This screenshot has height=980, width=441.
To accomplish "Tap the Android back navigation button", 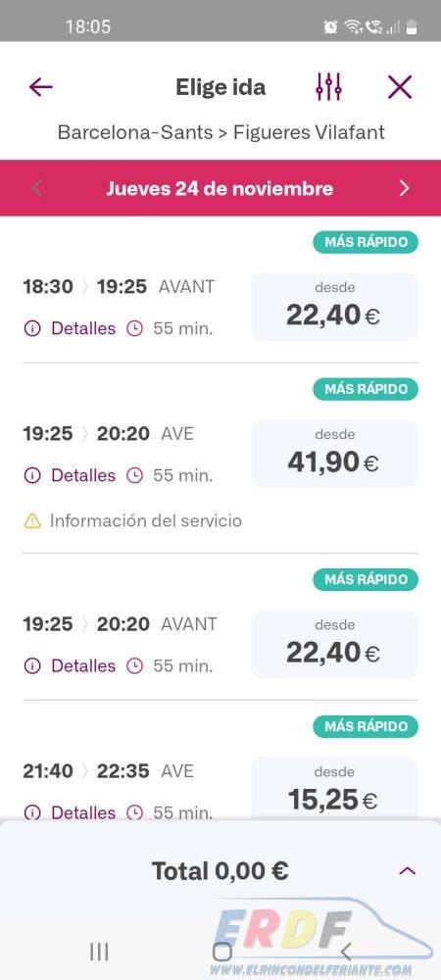I will click(x=345, y=952).
